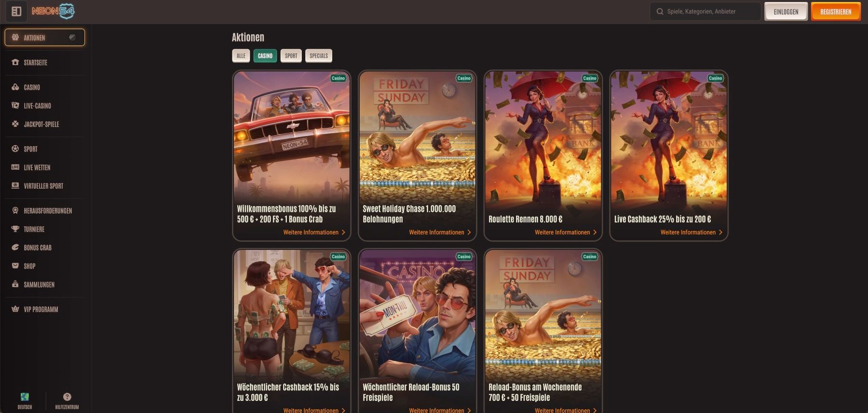Image resolution: width=868 pixels, height=413 pixels.
Task: Open Live-Casino from the sidebar
Action: 37,106
